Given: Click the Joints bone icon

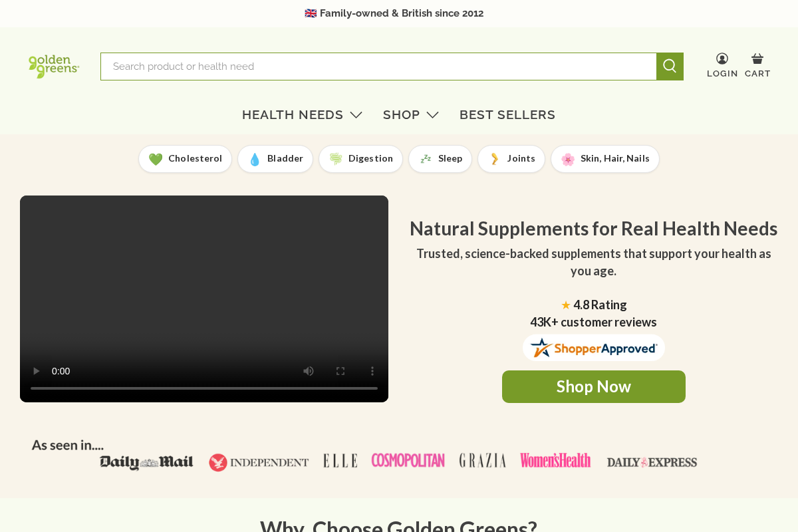Looking at the screenshot, I should tap(493, 159).
